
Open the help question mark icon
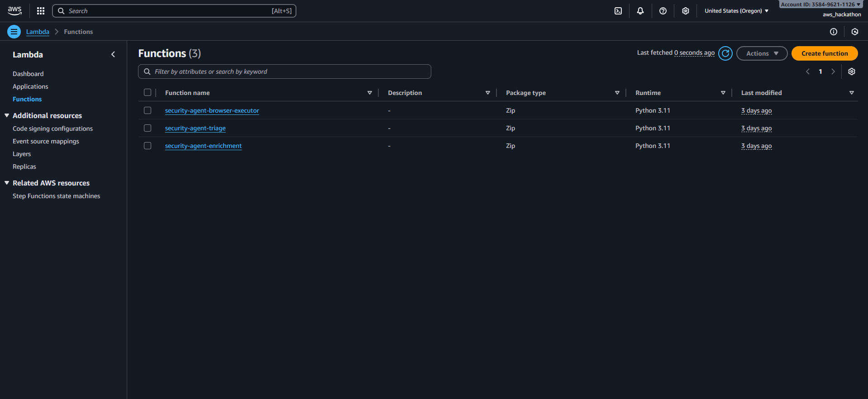(x=663, y=11)
